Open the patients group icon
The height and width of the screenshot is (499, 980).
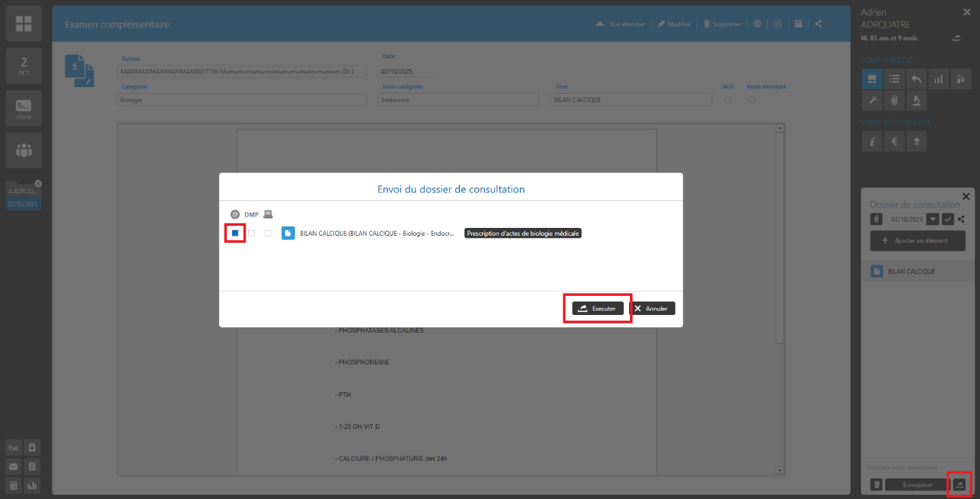click(23, 150)
